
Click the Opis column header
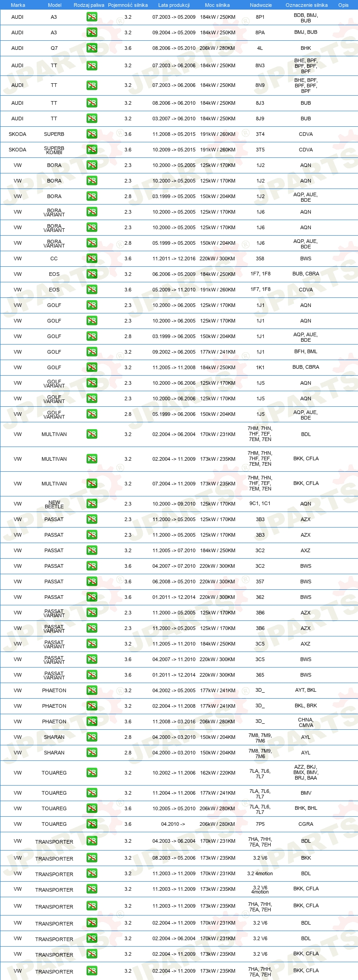[x=343, y=5]
